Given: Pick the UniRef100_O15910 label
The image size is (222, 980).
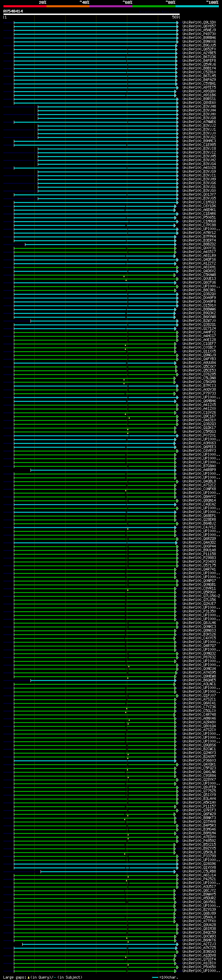Looking at the screenshot, I should [199, 305].
